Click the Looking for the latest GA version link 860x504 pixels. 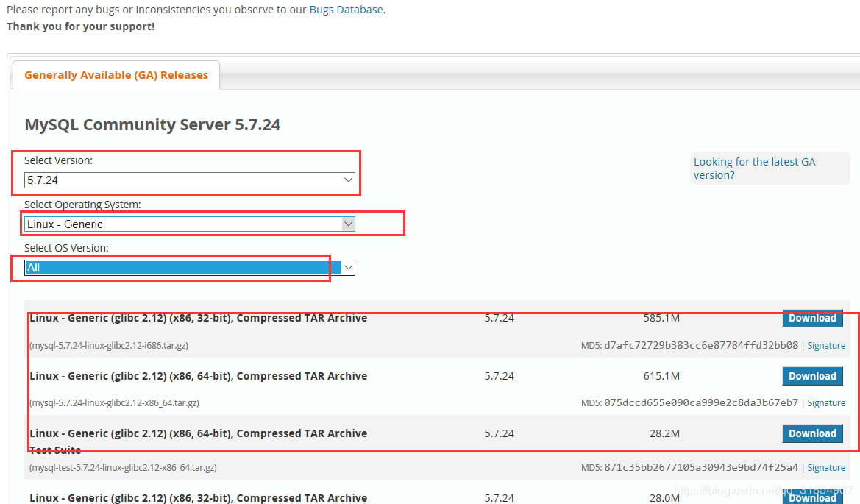[753, 168]
